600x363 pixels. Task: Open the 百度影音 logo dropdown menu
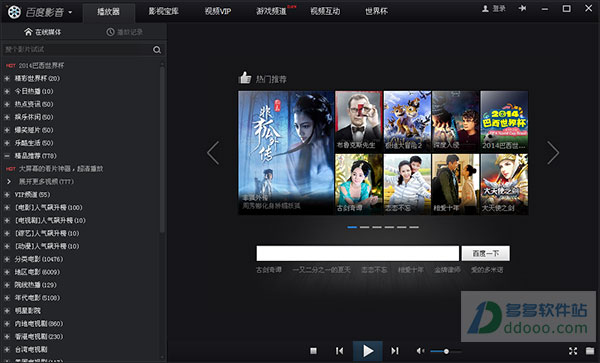tap(70, 13)
